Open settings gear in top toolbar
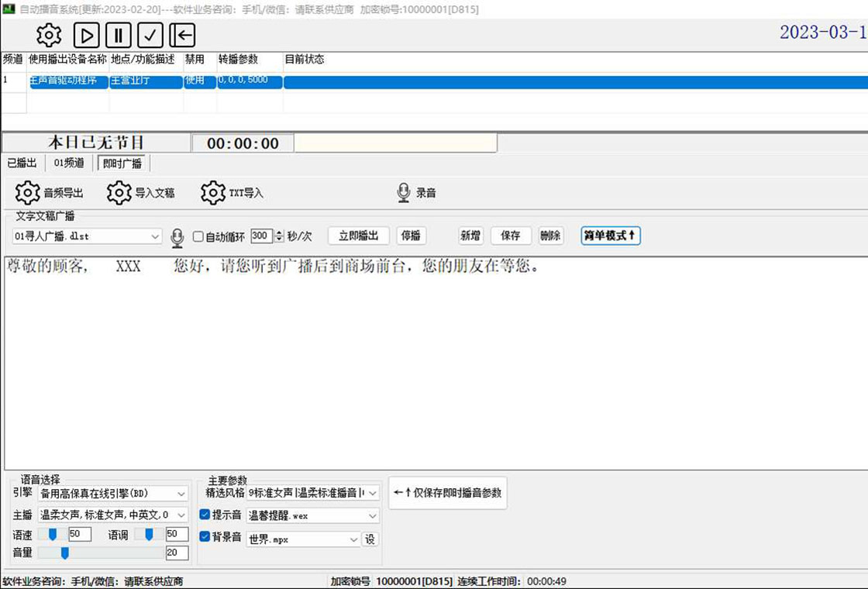Screen dimensions: 868x589 [49, 36]
